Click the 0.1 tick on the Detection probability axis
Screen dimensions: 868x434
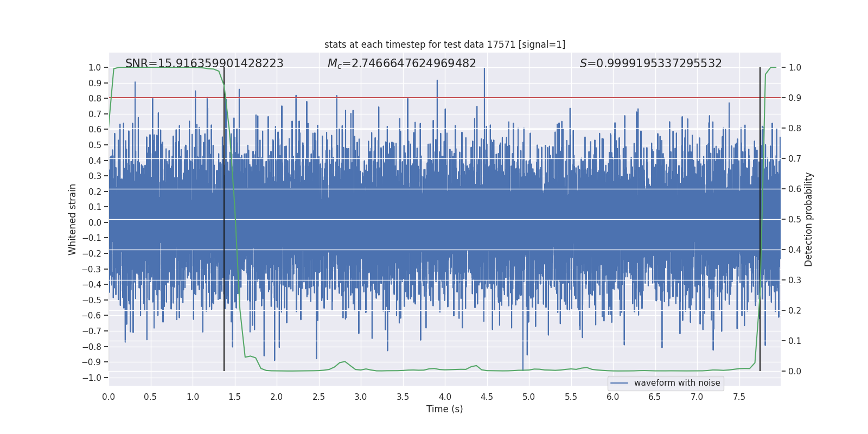(x=795, y=341)
